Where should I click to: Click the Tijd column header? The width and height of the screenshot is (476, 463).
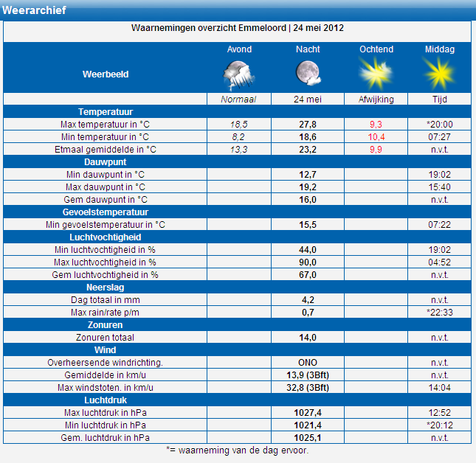point(440,99)
